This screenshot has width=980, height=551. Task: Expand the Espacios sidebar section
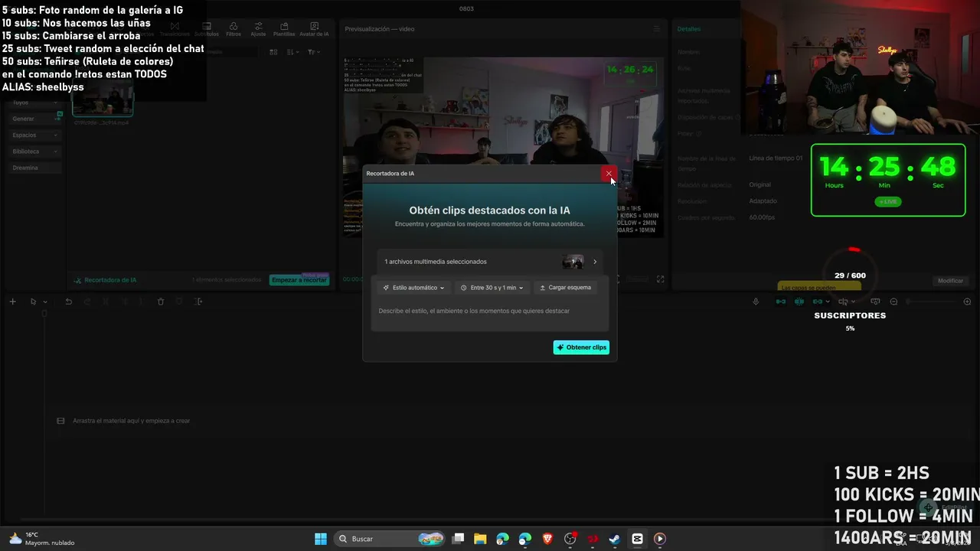coord(35,135)
